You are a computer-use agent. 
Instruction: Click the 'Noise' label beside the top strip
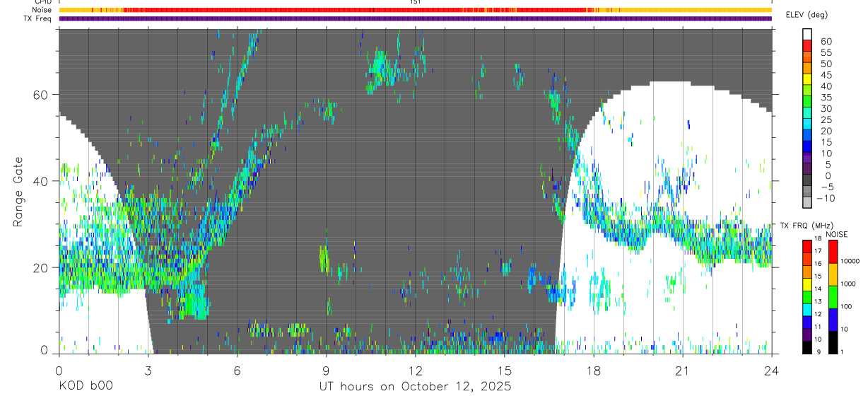coord(42,10)
